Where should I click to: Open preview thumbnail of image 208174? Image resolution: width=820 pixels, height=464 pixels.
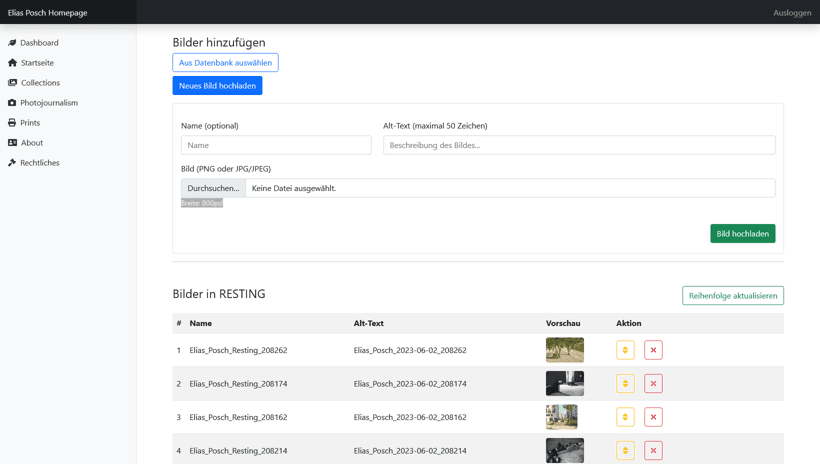point(564,383)
